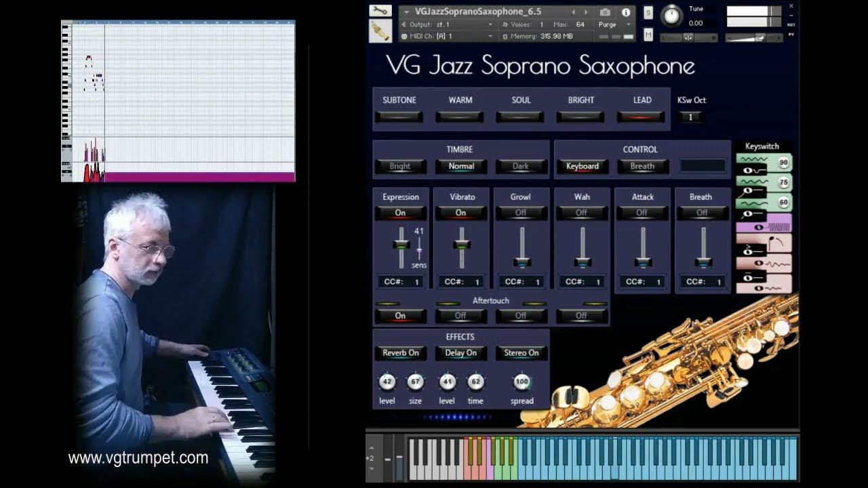
Task: Adjust the reverb level knob 42
Action: [387, 382]
